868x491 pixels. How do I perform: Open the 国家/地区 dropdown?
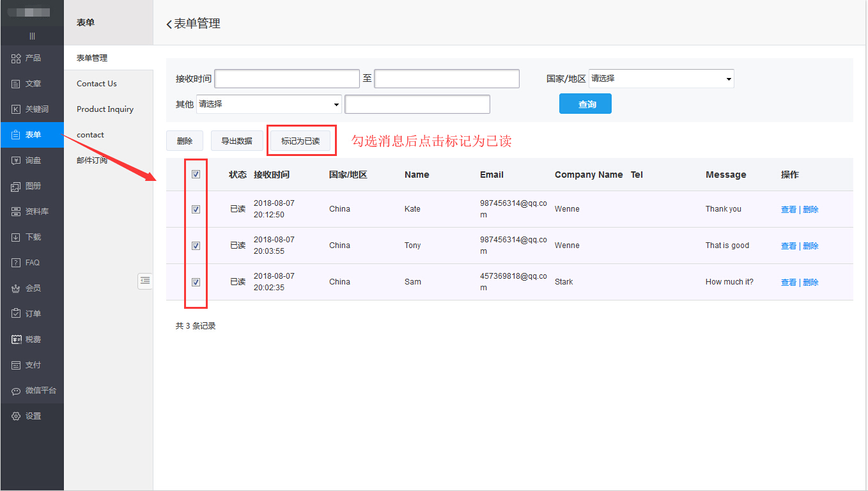click(x=661, y=79)
